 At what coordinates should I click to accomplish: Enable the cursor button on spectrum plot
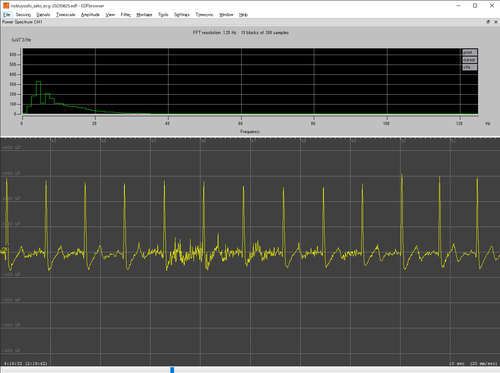[x=470, y=60]
